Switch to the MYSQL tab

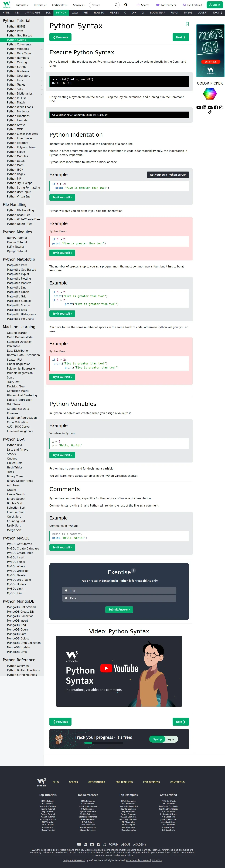188,12
